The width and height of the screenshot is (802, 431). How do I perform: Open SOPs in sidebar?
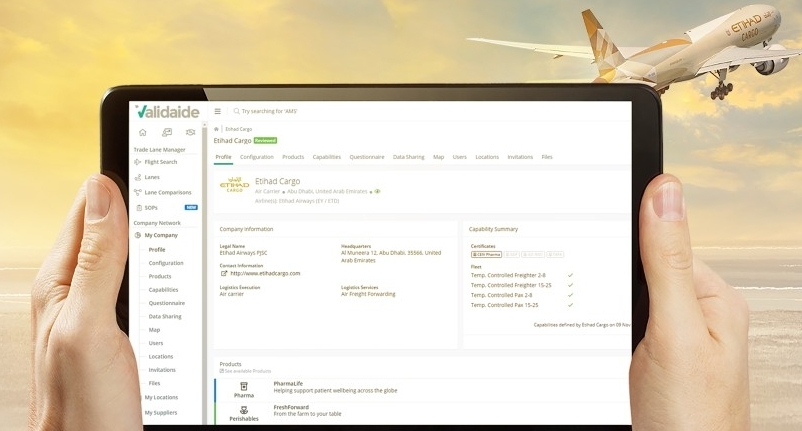pyautogui.click(x=151, y=208)
